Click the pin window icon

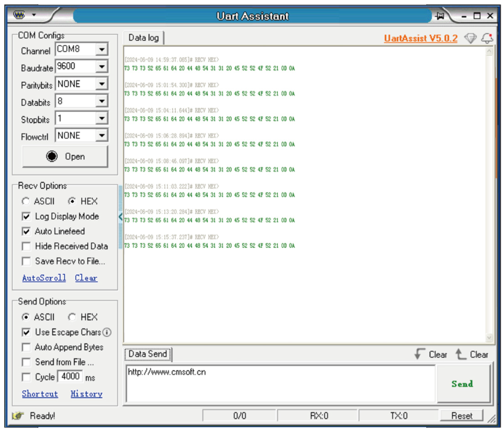pos(440,16)
